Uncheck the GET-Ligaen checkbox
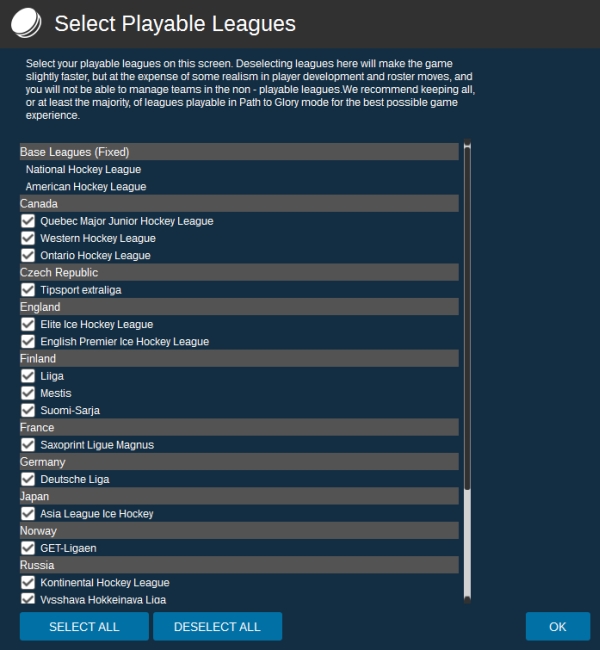Image resolution: width=600 pixels, height=650 pixels. pos(28,548)
